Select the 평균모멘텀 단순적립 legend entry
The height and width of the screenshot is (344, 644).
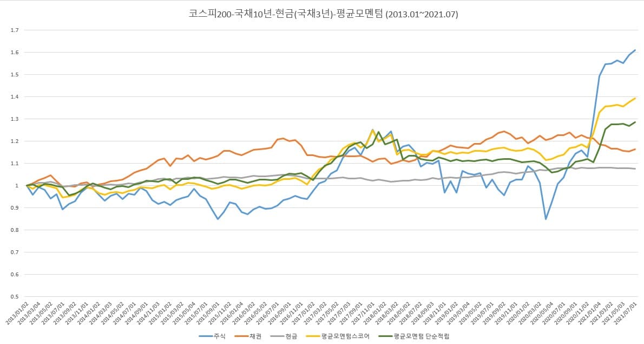click(x=421, y=336)
